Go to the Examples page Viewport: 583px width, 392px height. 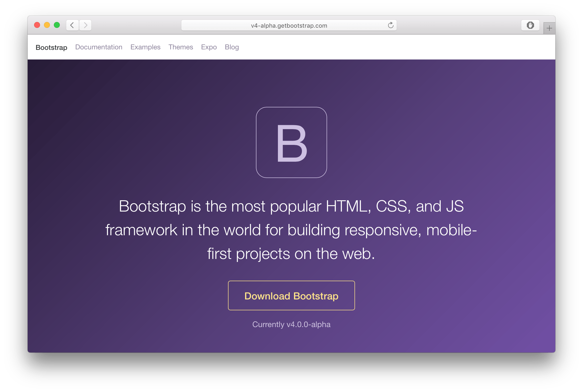click(x=145, y=47)
